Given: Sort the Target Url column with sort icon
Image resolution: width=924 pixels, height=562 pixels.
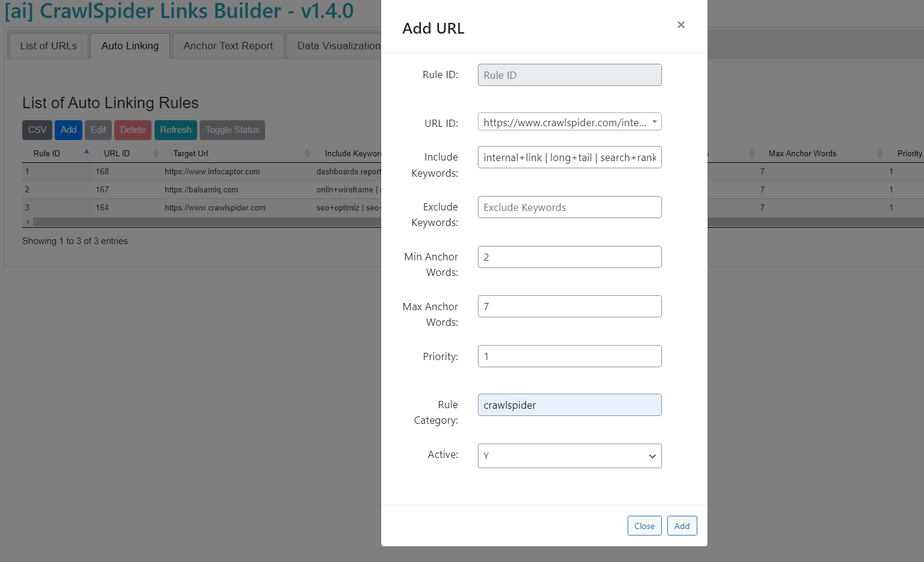Looking at the screenshot, I should pos(308,153).
